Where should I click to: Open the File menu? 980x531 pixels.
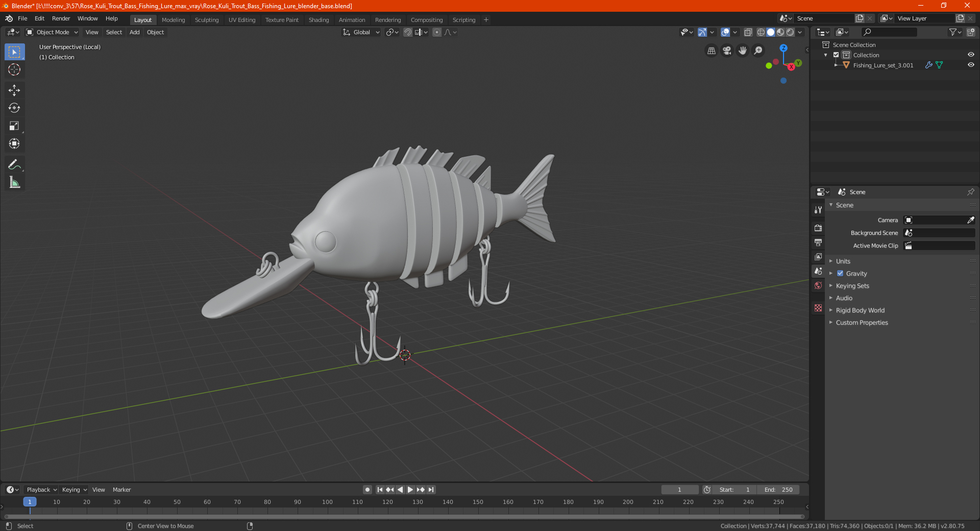[22, 18]
